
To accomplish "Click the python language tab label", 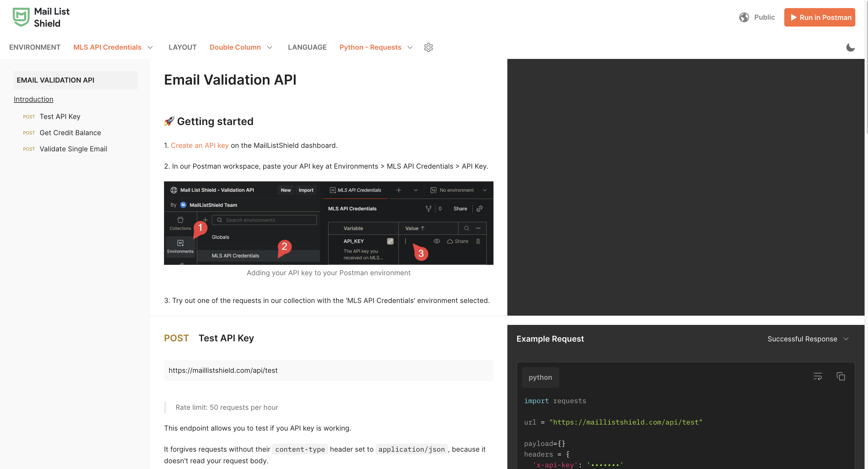I will coord(540,377).
